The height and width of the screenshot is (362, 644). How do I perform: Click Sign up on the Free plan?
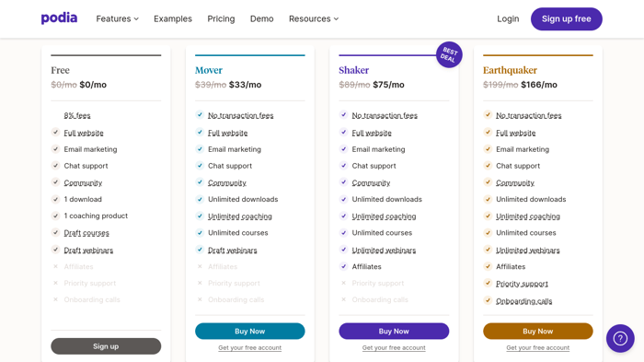[x=106, y=346]
